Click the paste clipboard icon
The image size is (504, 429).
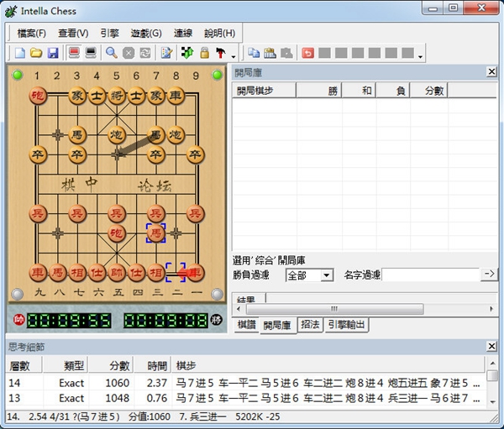point(270,53)
